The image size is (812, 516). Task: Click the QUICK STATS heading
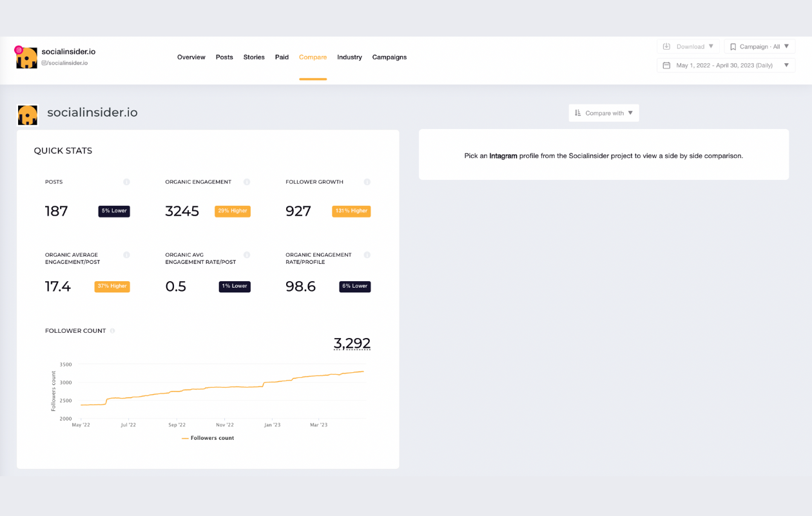coord(63,151)
